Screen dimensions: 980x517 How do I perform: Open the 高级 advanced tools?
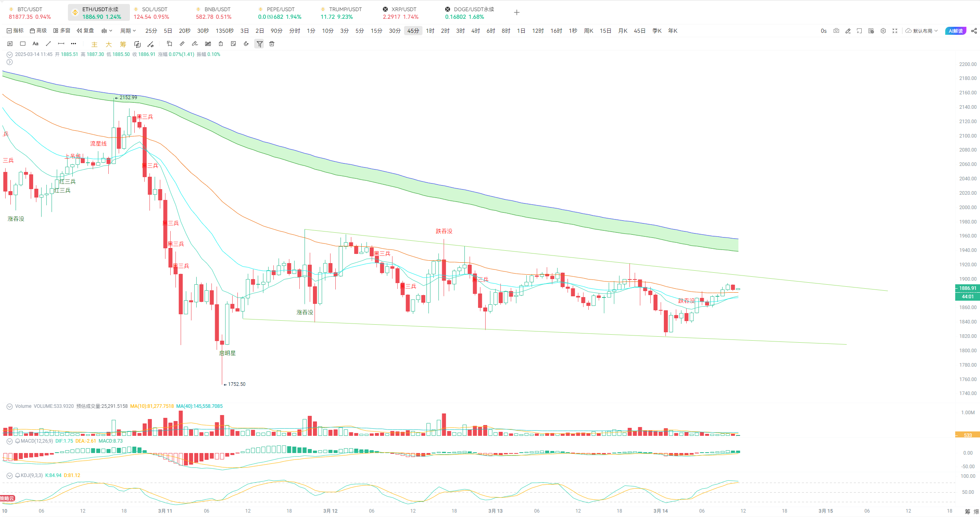point(38,31)
